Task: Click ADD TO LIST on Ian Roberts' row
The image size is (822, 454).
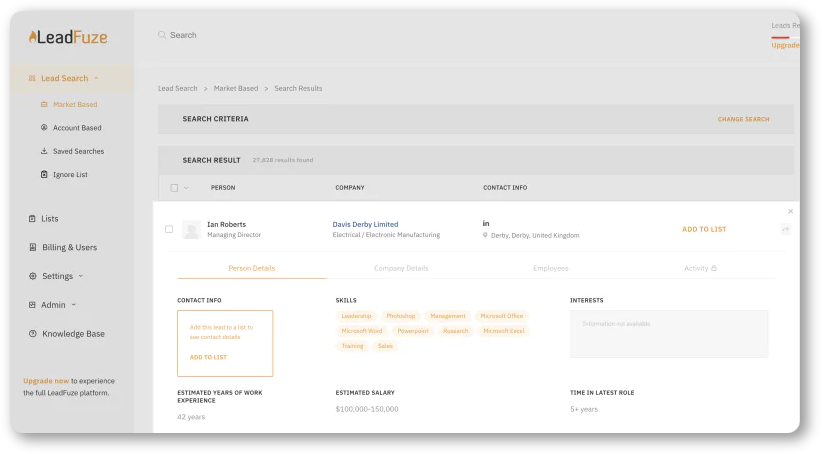Action: [x=704, y=229]
